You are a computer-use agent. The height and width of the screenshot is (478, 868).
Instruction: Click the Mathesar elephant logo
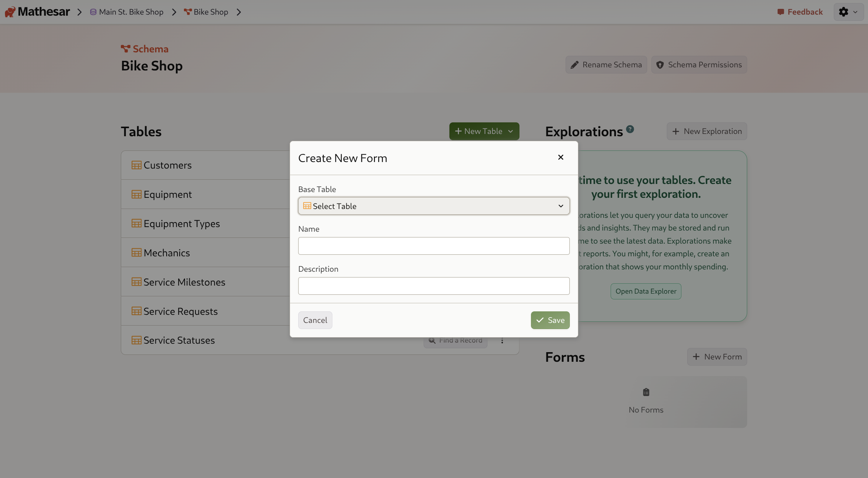[10, 12]
